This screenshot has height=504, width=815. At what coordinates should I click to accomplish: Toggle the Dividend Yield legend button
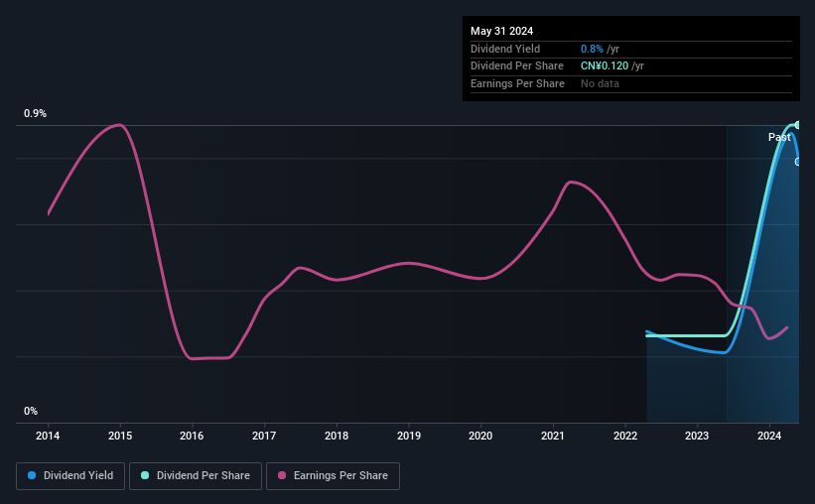pos(70,476)
